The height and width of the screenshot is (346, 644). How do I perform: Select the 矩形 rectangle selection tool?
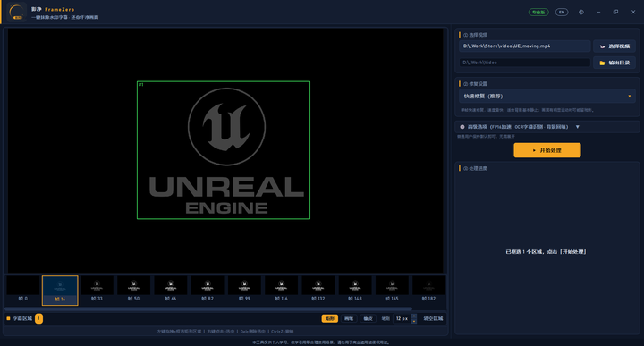tap(330, 318)
